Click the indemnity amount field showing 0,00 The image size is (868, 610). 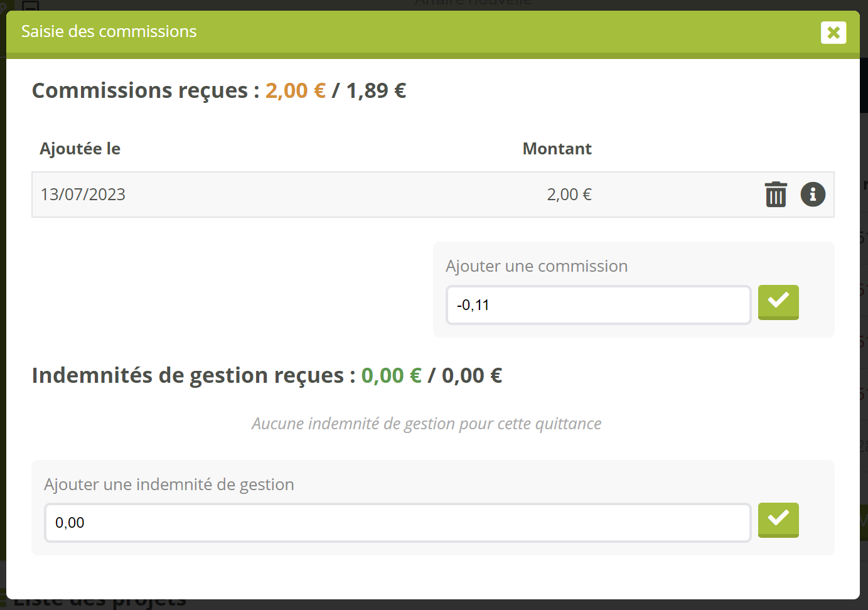397,523
